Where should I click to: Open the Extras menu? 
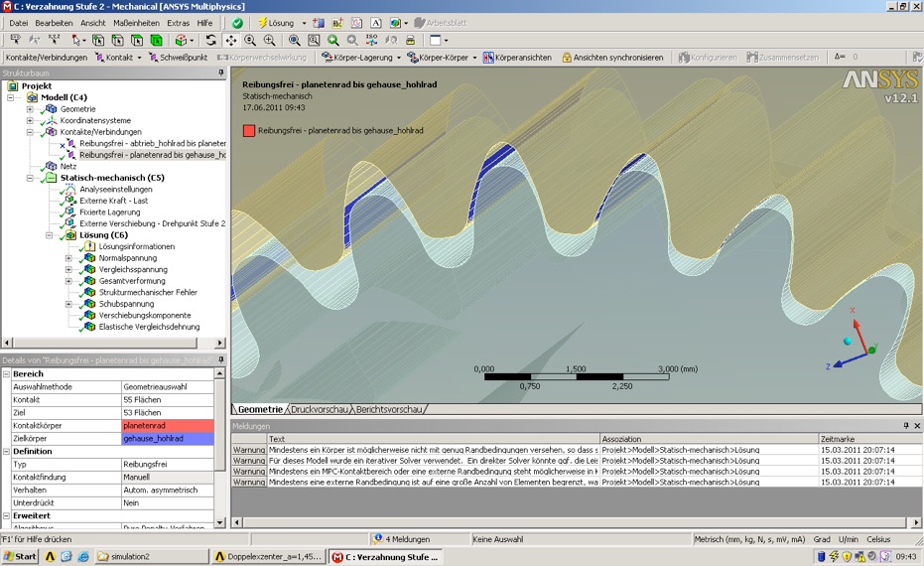[178, 23]
